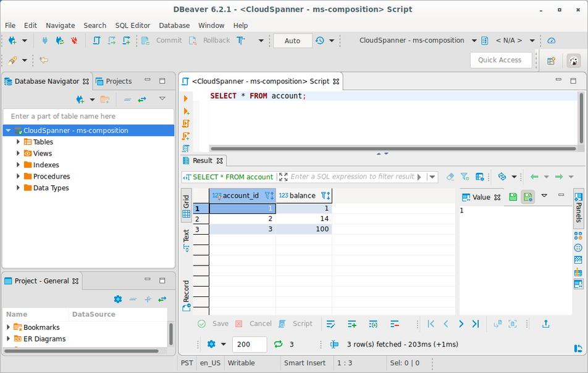
Task: Click the Rollback button
Action: [209, 41]
